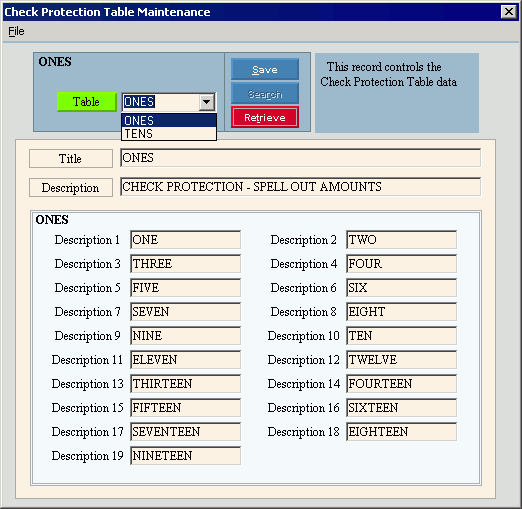522x509 pixels.
Task: Click the green Table button
Action: click(x=87, y=102)
